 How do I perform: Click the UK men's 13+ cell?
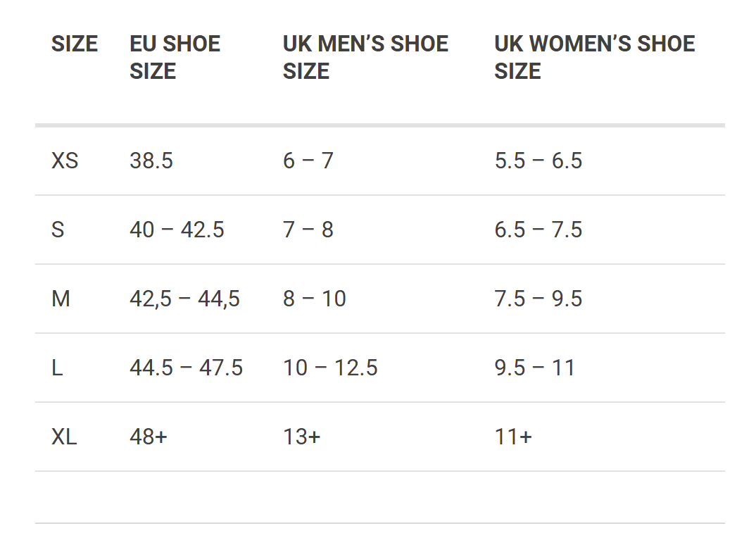(x=301, y=437)
